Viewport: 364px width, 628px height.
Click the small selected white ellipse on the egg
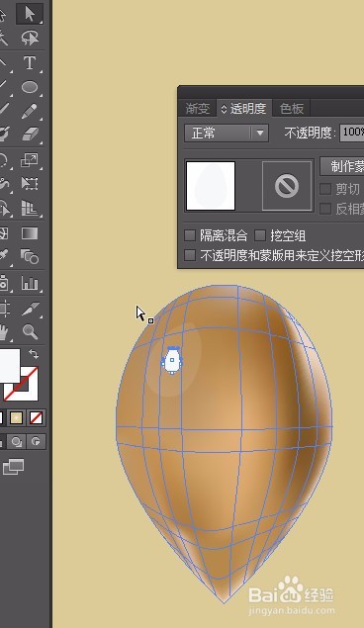pyautogui.click(x=172, y=360)
